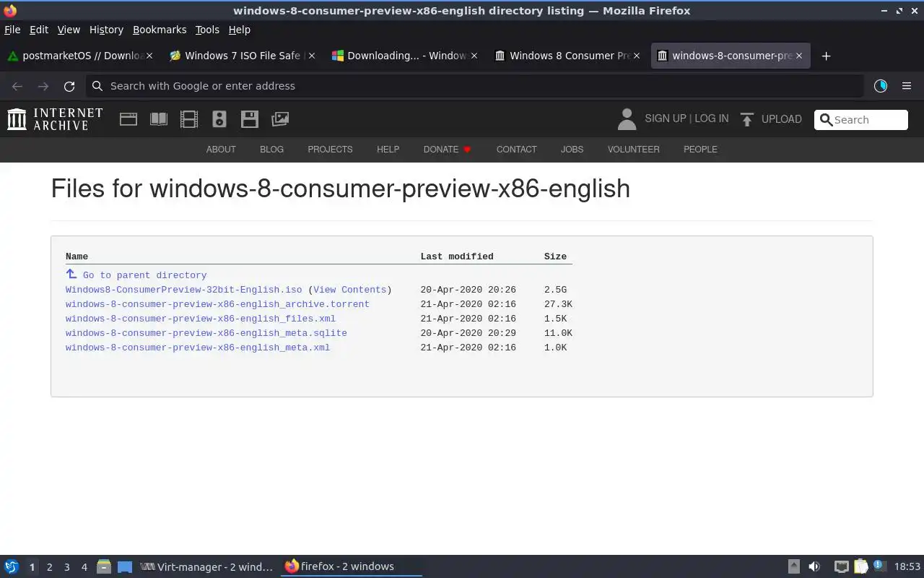
Task: Close the Downloading... Windows tab
Action: (x=474, y=56)
